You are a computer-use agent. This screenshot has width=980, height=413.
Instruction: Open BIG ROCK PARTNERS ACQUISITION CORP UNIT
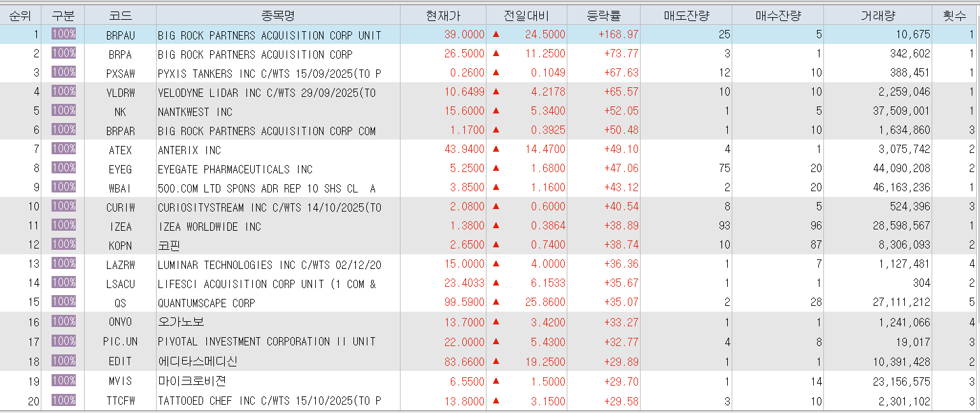click(269, 35)
